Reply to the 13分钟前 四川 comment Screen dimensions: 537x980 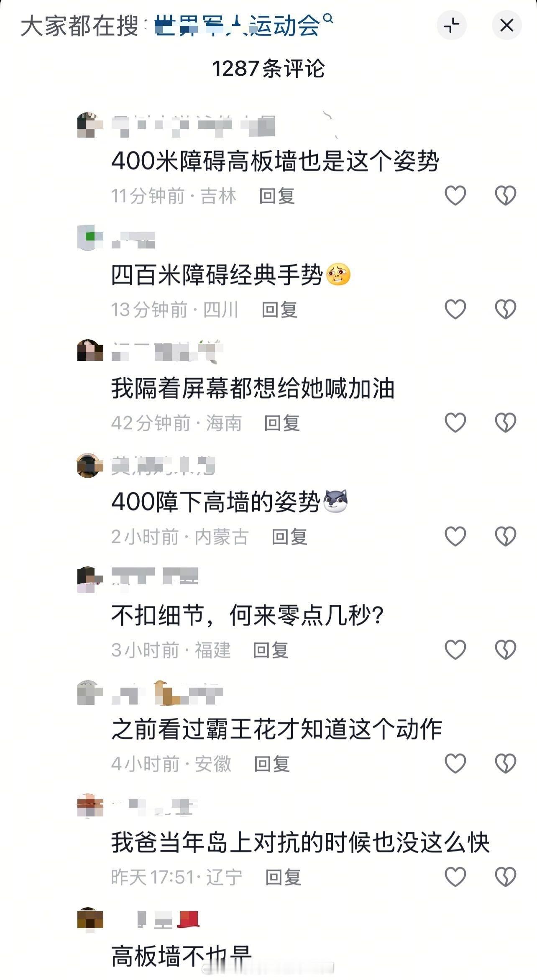click(x=279, y=310)
